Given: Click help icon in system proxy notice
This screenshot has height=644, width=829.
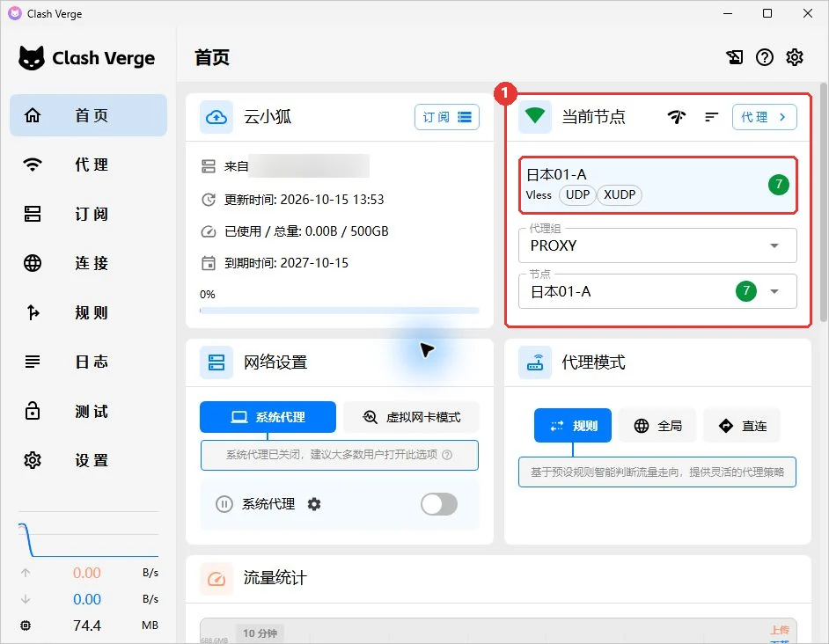Looking at the screenshot, I should click(447, 455).
